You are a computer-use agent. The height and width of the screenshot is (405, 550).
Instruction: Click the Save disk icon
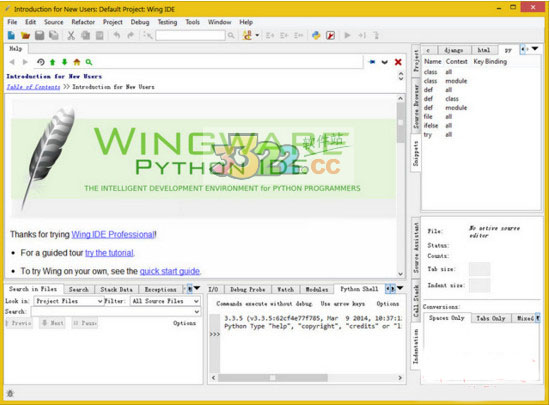pyautogui.click(x=39, y=35)
